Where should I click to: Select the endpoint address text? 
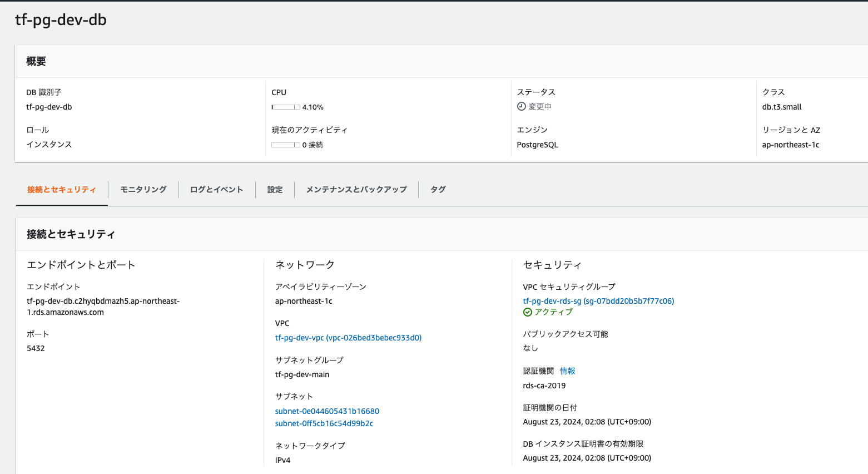click(x=103, y=307)
